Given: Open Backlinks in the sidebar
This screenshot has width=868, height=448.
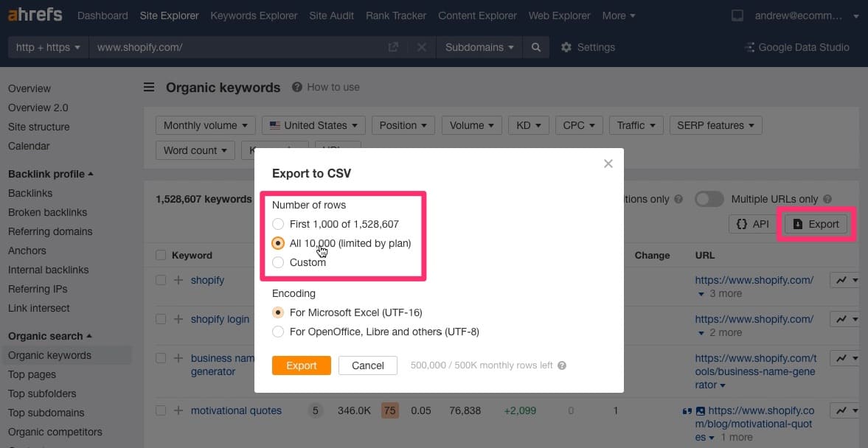Looking at the screenshot, I should (x=30, y=194).
